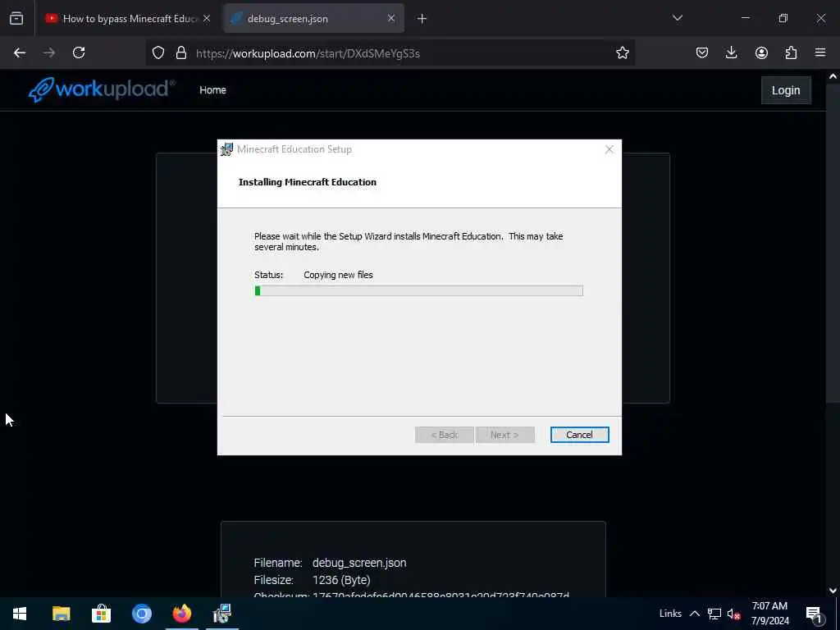Open the tracking protection shield icon
Screen dimensions: 840x630
[158, 52]
